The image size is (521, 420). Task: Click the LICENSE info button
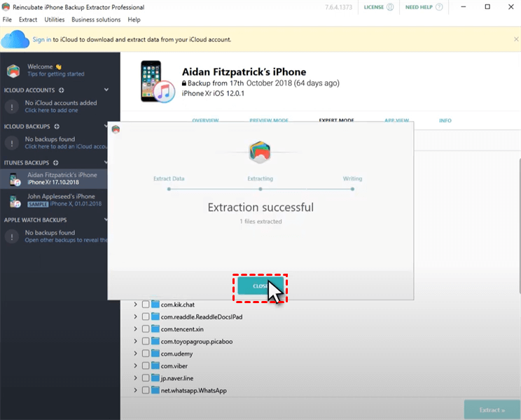coord(378,7)
